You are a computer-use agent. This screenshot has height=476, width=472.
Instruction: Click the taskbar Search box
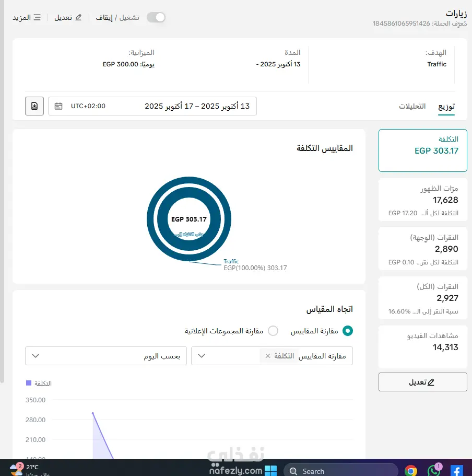(x=340, y=471)
